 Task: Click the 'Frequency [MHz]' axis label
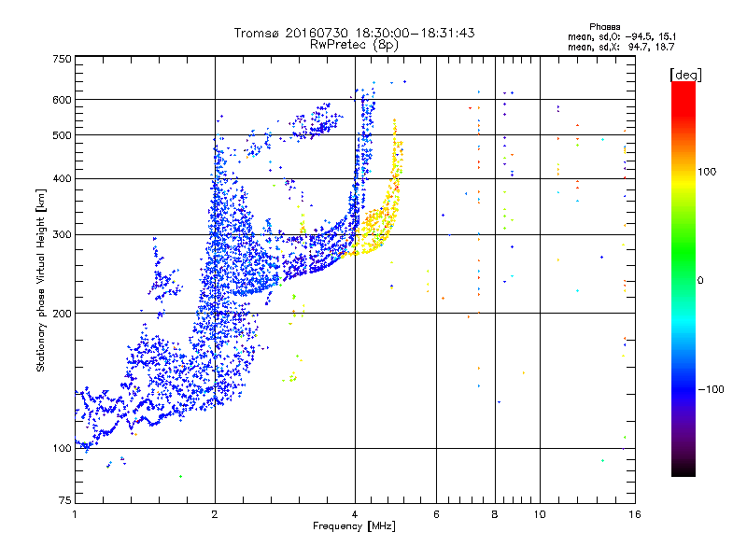point(354,526)
